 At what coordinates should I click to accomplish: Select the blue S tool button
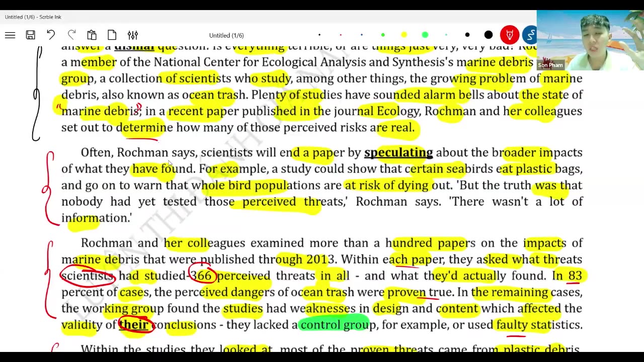click(x=529, y=35)
